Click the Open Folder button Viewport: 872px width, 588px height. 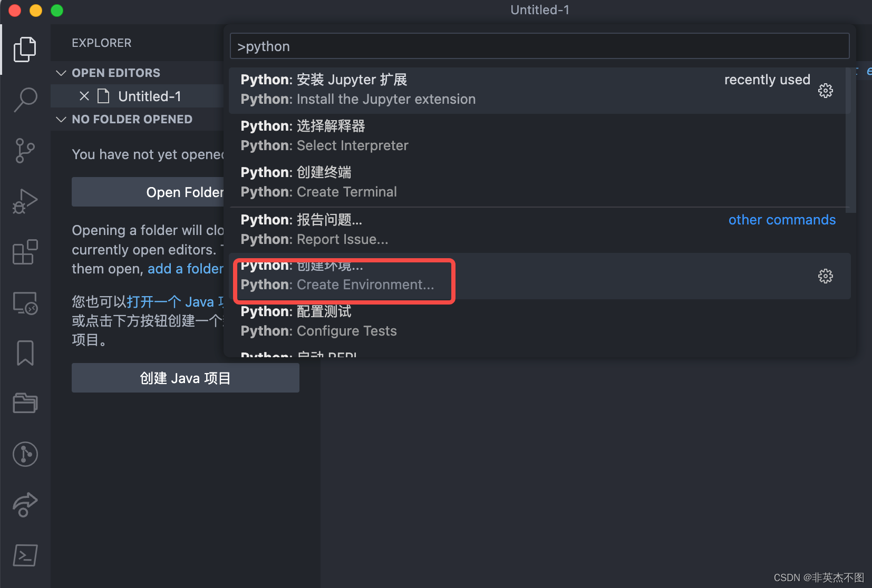tap(148, 192)
